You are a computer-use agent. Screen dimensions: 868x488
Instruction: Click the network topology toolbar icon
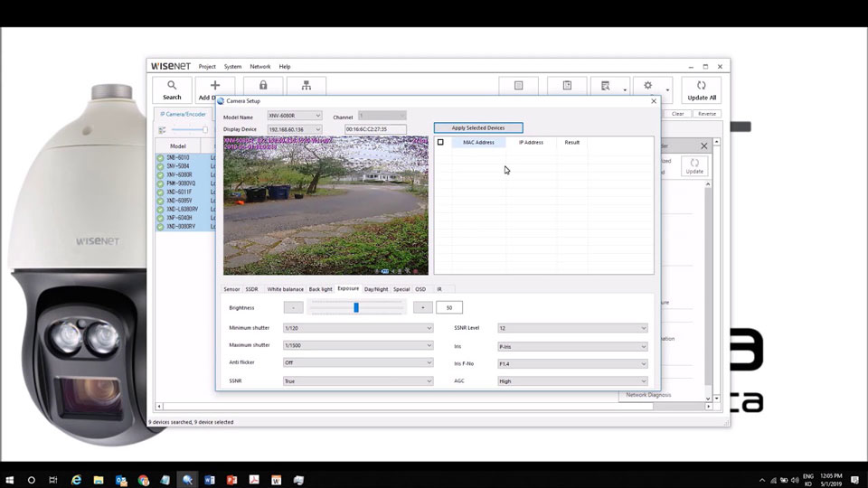[x=307, y=86]
